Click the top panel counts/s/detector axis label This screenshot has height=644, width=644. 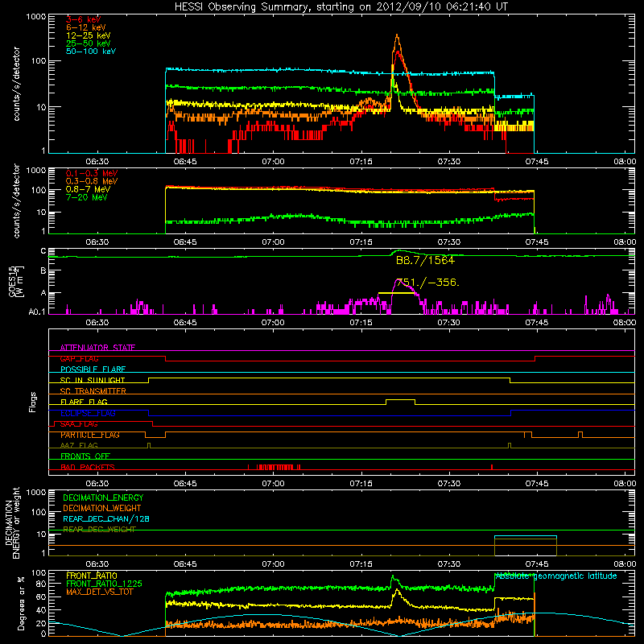pyautogui.click(x=16, y=84)
